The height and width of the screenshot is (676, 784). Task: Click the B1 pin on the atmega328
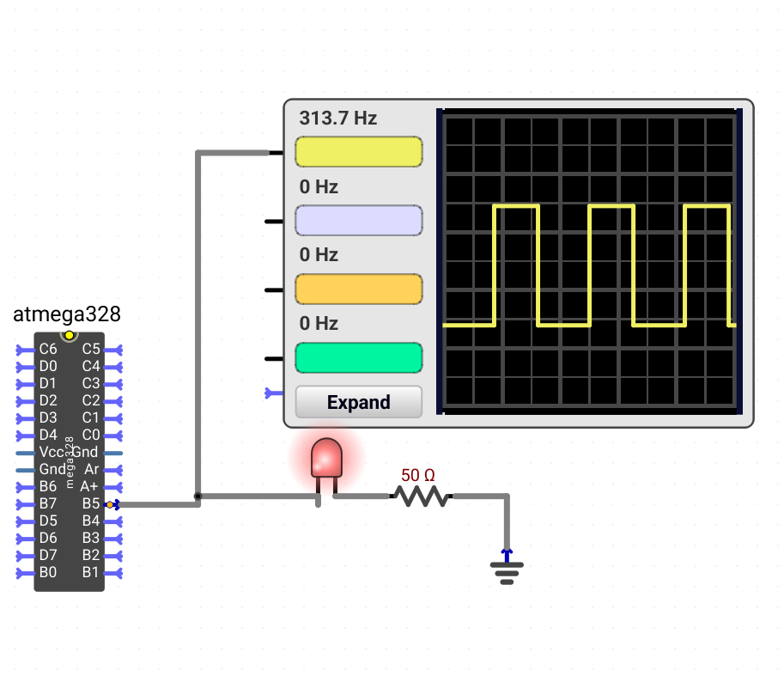pos(113,574)
